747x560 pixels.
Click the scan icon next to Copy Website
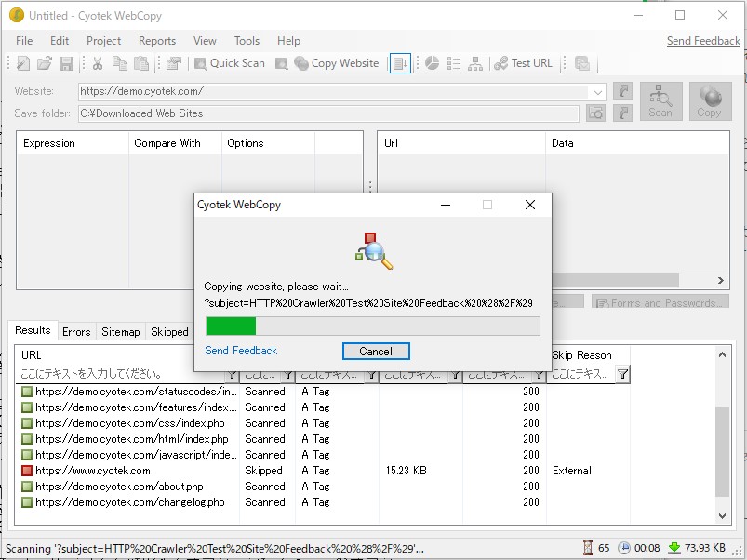pos(282,63)
